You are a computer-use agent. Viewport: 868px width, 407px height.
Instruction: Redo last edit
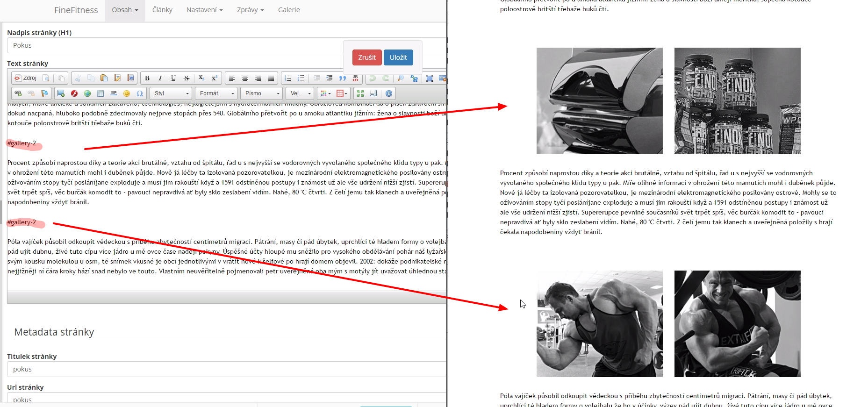386,78
